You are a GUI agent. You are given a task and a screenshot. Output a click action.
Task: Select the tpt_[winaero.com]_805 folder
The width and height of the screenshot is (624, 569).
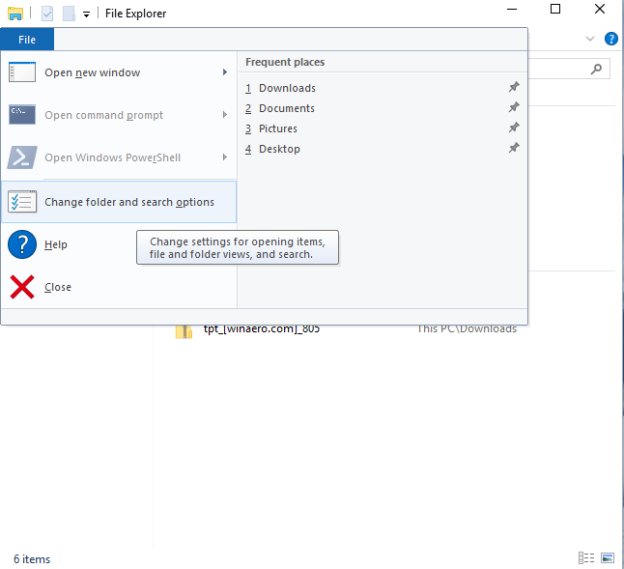261,329
